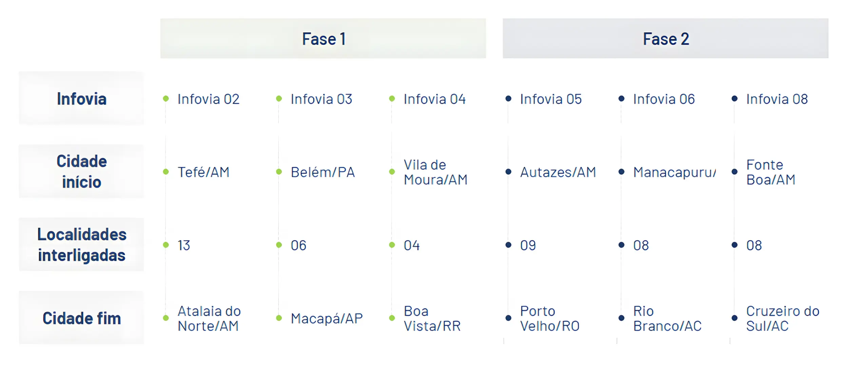Viewport: 868px width, 370px height.
Task: Click the green bullet beside number 13
Action: (x=166, y=245)
